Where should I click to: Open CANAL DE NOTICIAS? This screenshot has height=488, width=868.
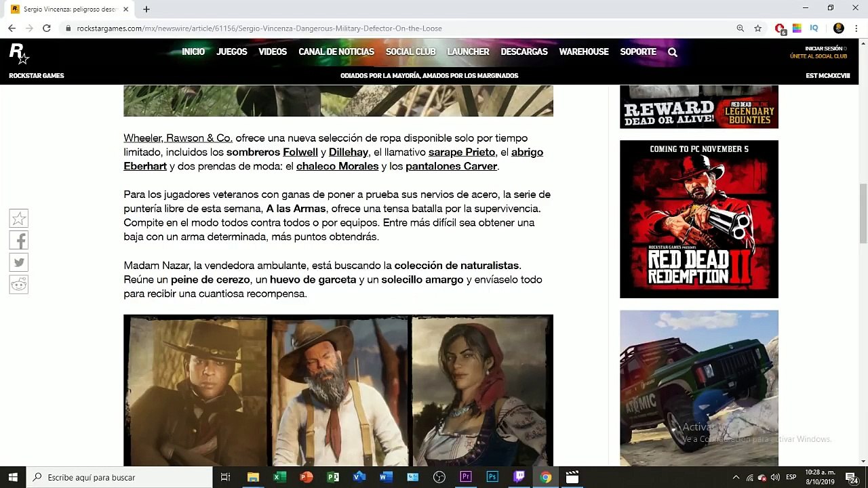(x=336, y=52)
